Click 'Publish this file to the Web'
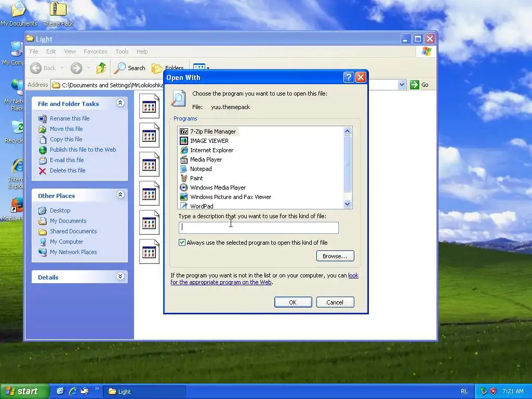The height and width of the screenshot is (399, 532). pos(83,150)
